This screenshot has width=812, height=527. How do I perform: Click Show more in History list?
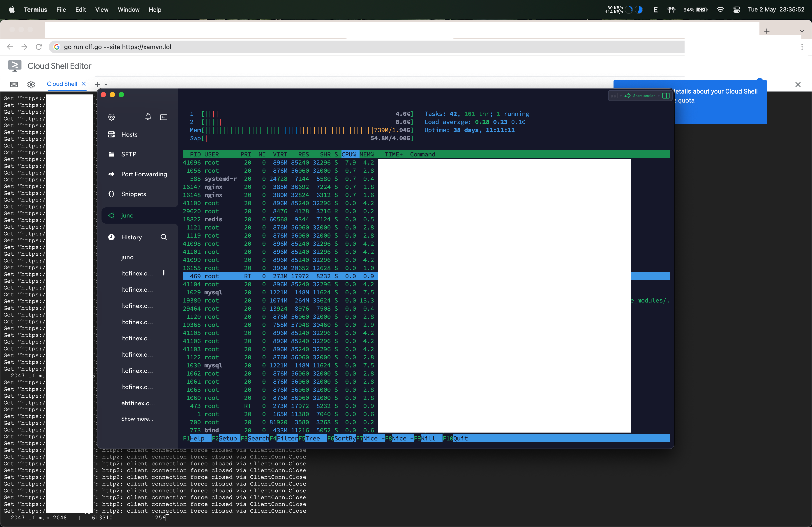[137, 419]
